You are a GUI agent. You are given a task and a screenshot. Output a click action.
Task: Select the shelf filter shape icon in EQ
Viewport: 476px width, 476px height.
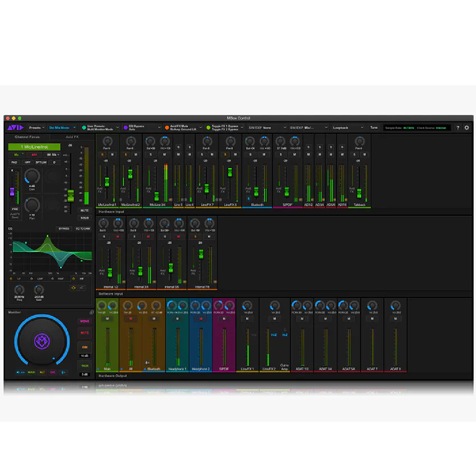[81, 288]
